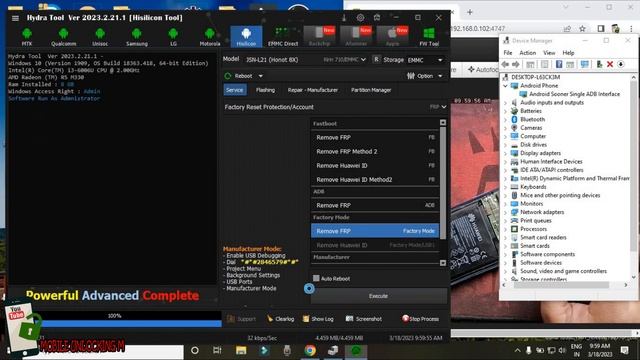Select the Hisilicon platform icon
640x360 pixels.
[246, 37]
